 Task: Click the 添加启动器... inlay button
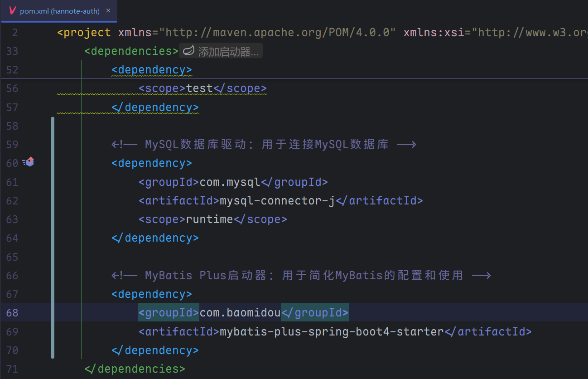228,52
